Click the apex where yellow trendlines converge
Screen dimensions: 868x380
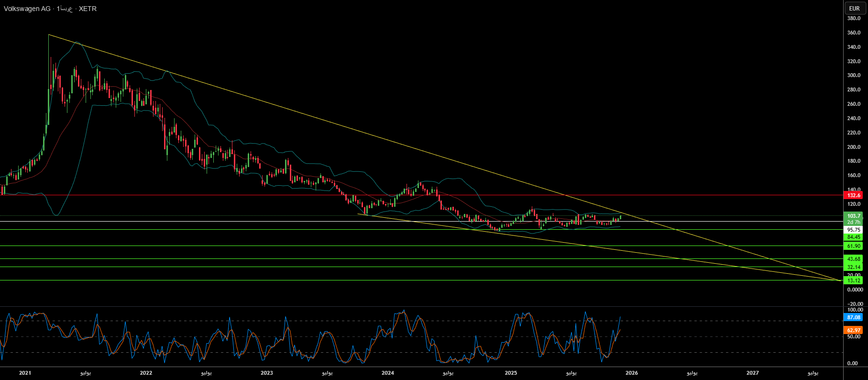840,280
